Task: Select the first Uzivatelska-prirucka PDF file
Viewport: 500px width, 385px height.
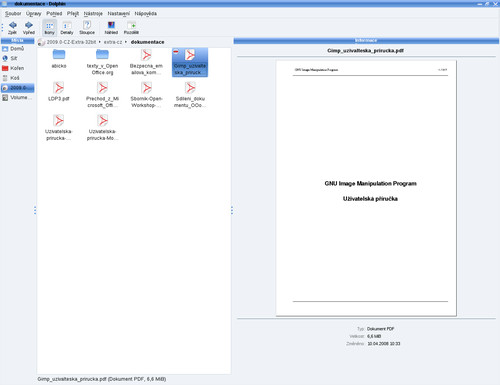Action: 59,128
